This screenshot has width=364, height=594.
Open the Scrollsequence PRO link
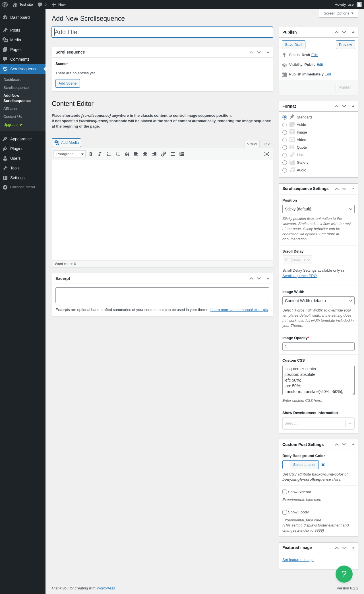pos(299,276)
